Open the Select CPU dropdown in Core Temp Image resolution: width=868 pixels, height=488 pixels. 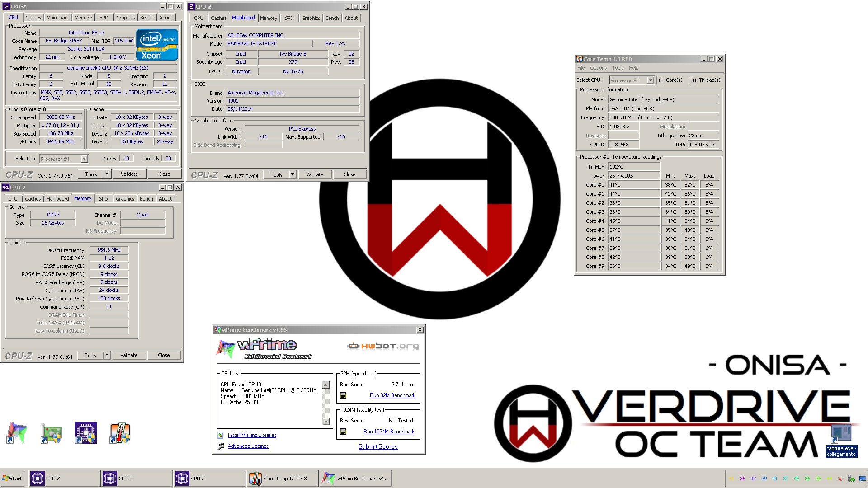[651, 80]
